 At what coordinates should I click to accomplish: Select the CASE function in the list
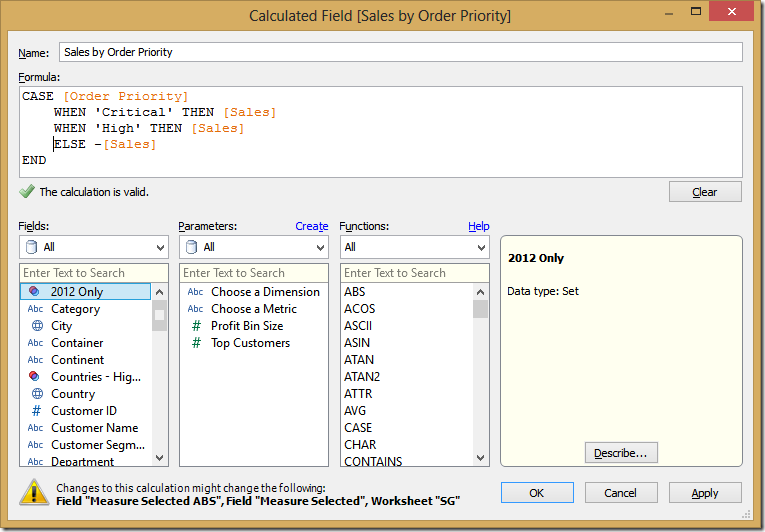coord(359,428)
